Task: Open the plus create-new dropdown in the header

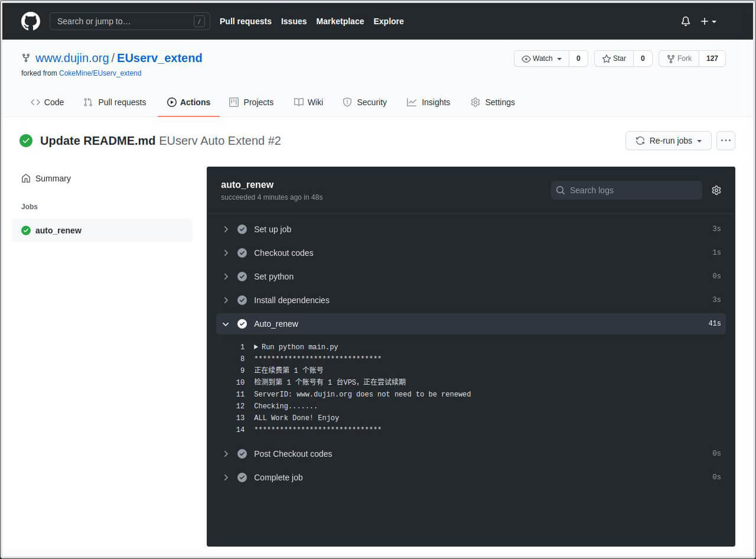Action: coord(708,21)
